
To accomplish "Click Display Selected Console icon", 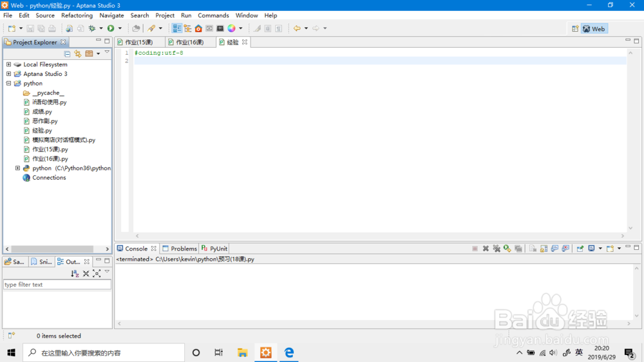I will (x=591, y=249).
